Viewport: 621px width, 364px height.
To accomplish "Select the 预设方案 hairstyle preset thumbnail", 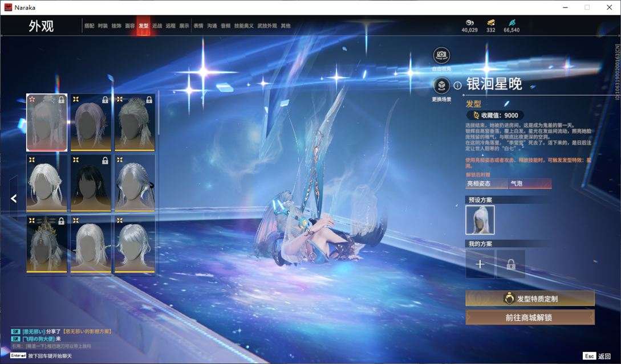I will pos(480,220).
